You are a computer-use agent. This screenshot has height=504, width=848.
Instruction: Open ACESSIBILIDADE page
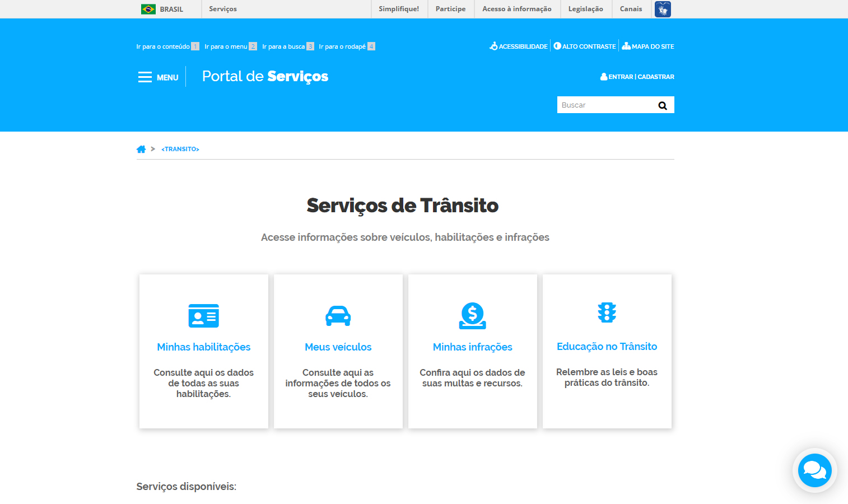click(x=519, y=46)
